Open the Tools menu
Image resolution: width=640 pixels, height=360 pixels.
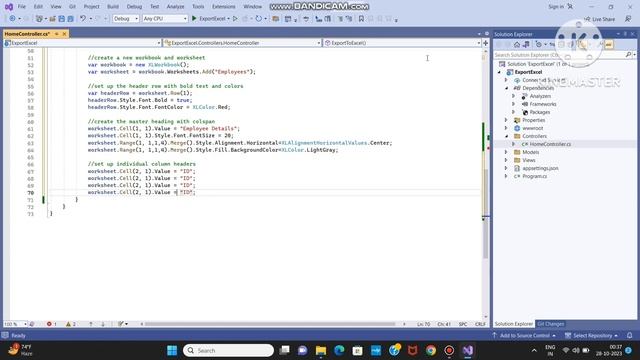[198, 7]
